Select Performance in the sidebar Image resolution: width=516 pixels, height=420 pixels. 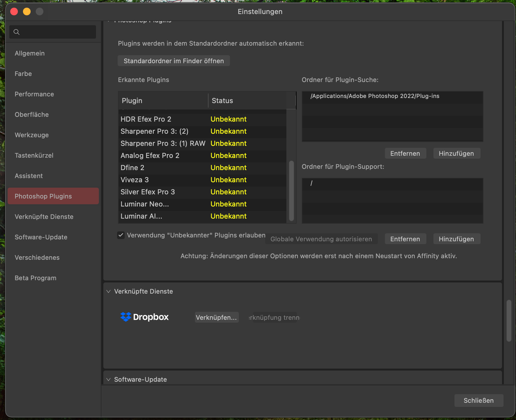click(53, 94)
